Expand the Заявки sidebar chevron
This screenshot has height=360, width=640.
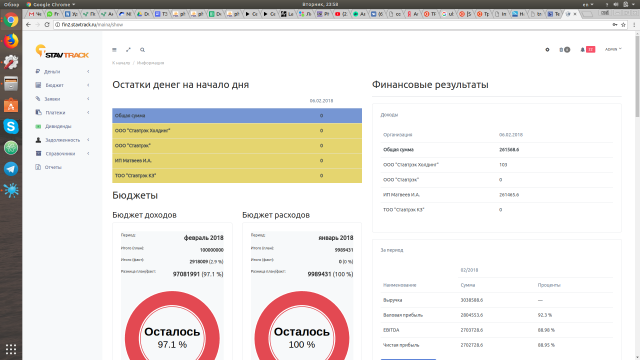88,99
